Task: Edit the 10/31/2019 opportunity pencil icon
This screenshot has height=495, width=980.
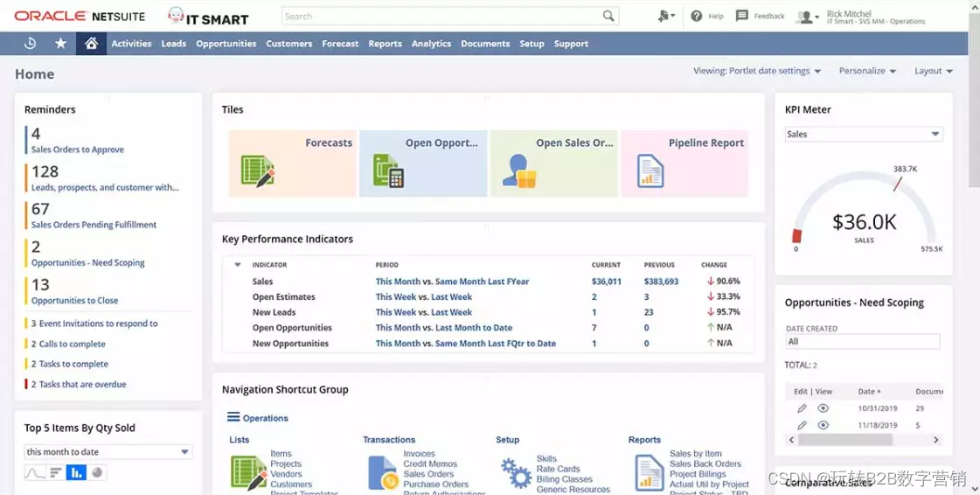Action: tap(802, 408)
